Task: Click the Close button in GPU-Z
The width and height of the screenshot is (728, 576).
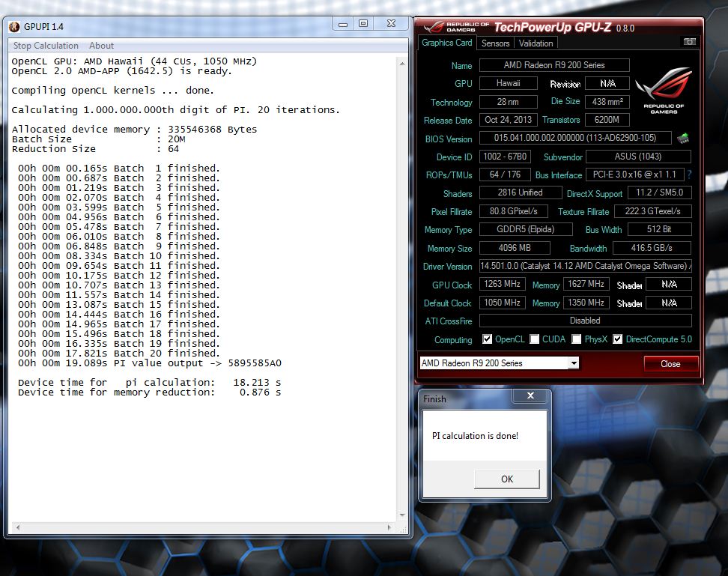Action: 670,364
